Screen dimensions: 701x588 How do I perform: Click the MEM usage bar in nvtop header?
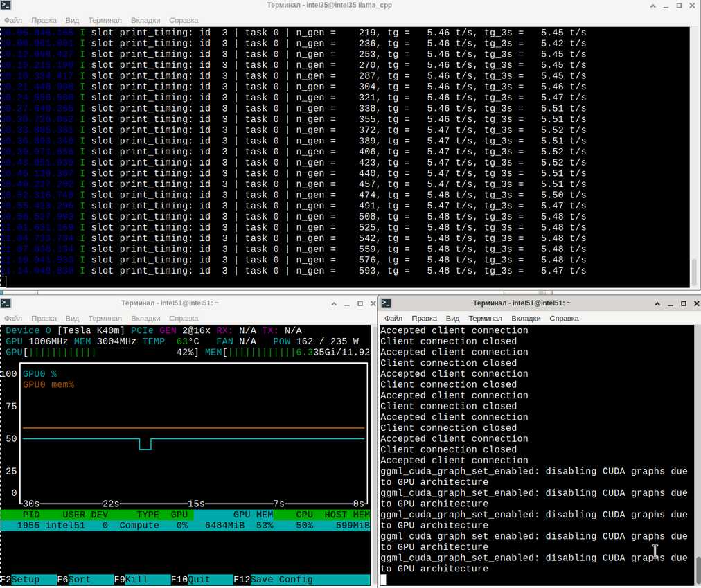(x=287, y=353)
